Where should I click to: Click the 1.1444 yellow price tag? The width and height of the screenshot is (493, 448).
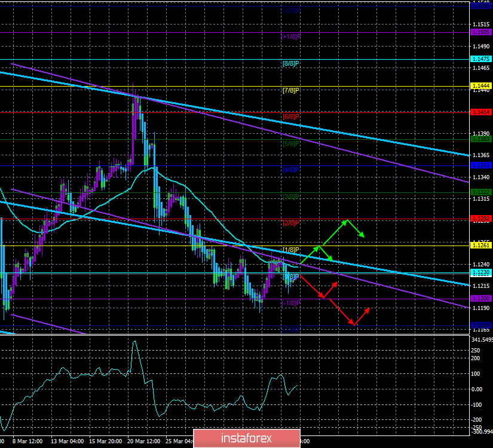pyautogui.click(x=480, y=87)
